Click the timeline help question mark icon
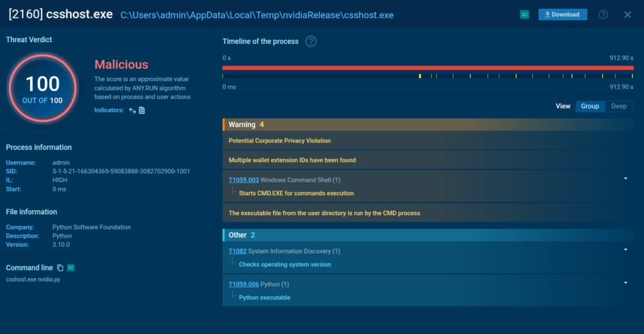The height and width of the screenshot is (334, 644). [311, 42]
